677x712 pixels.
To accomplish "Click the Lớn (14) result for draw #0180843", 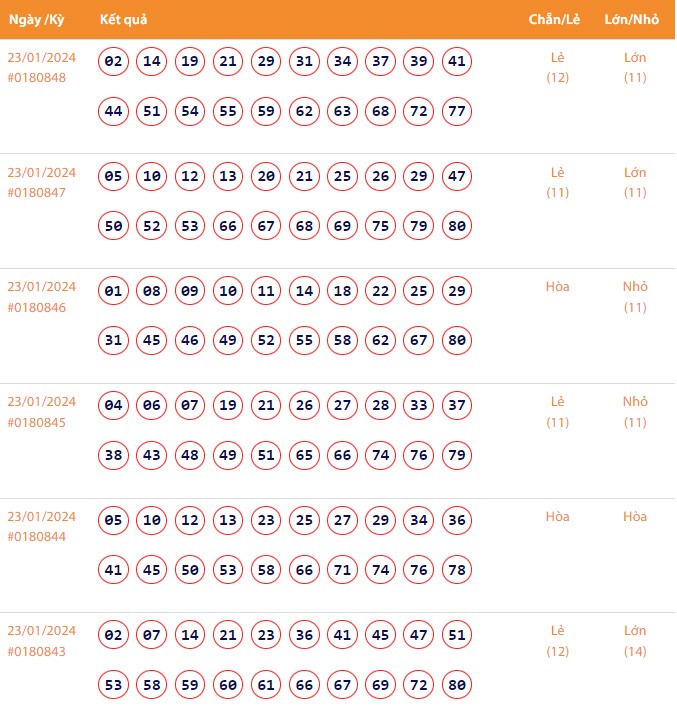I will [x=635, y=641].
